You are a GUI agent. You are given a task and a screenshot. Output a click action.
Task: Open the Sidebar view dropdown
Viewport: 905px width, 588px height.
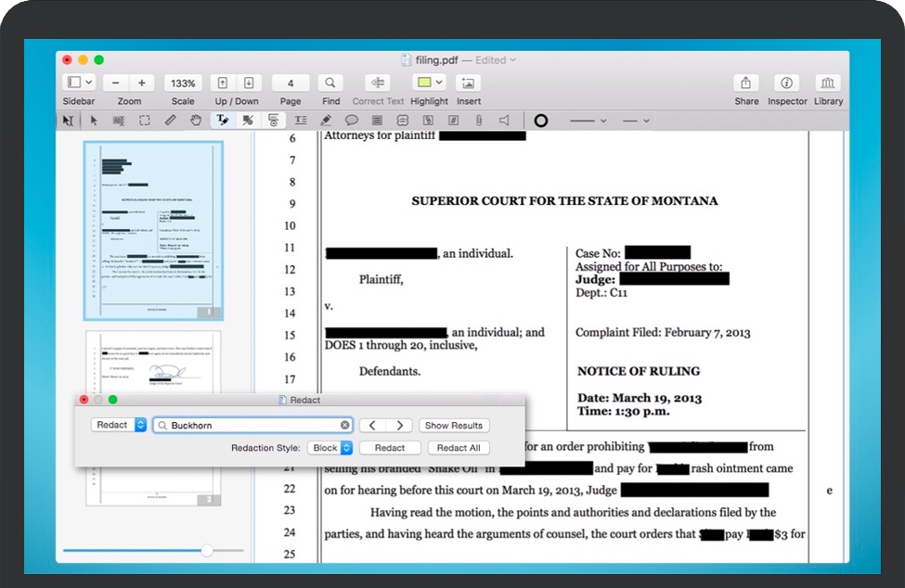[78, 83]
